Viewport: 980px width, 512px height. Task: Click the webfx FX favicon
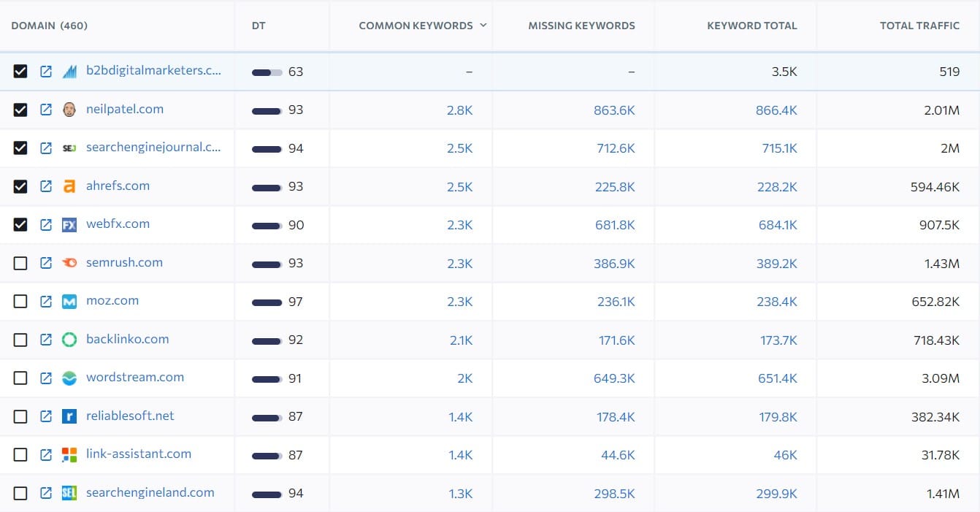click(x=69, y=225)
